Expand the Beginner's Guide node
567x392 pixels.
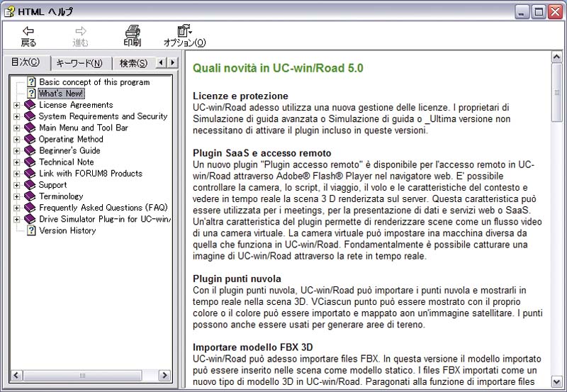[16, 151]
